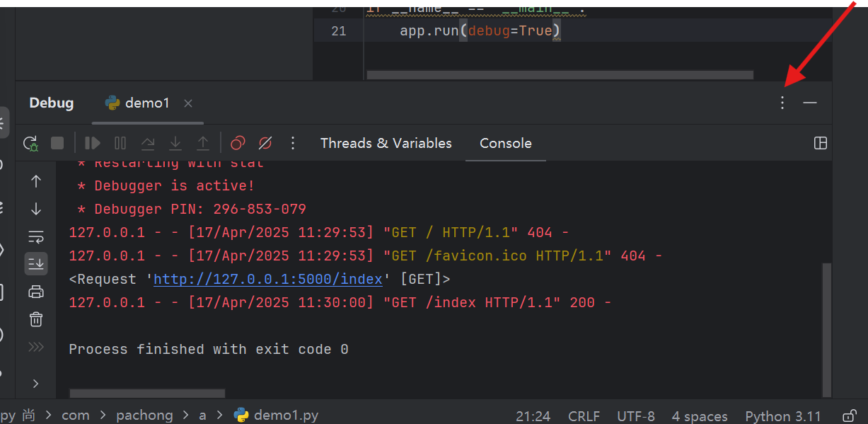Clear the console output with trash icon
Screen dimensions: 868x424
pyautogui.click(x=35, y=319)
